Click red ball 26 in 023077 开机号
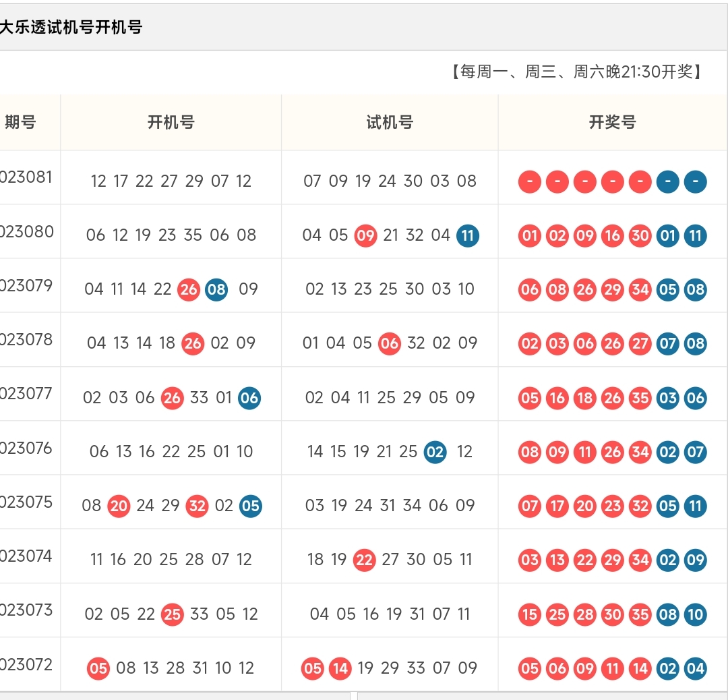Viewport: 728px width, 700px height. pos(173,398)
